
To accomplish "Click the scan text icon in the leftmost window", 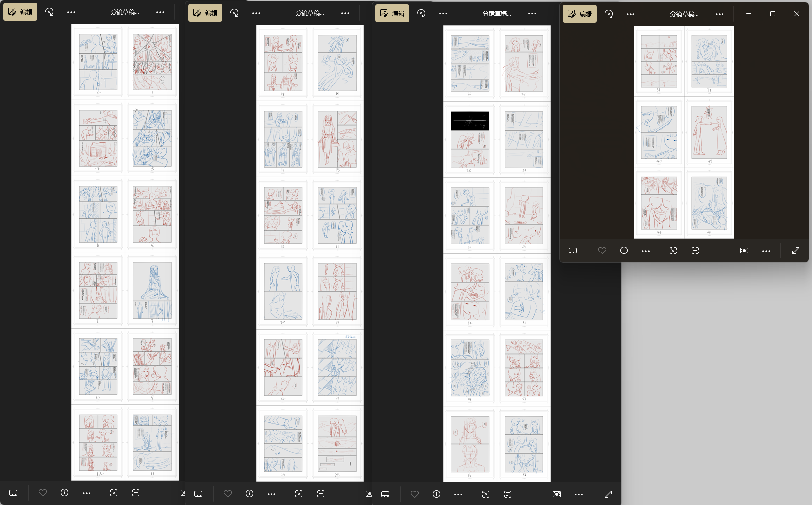I will point(136,493).
